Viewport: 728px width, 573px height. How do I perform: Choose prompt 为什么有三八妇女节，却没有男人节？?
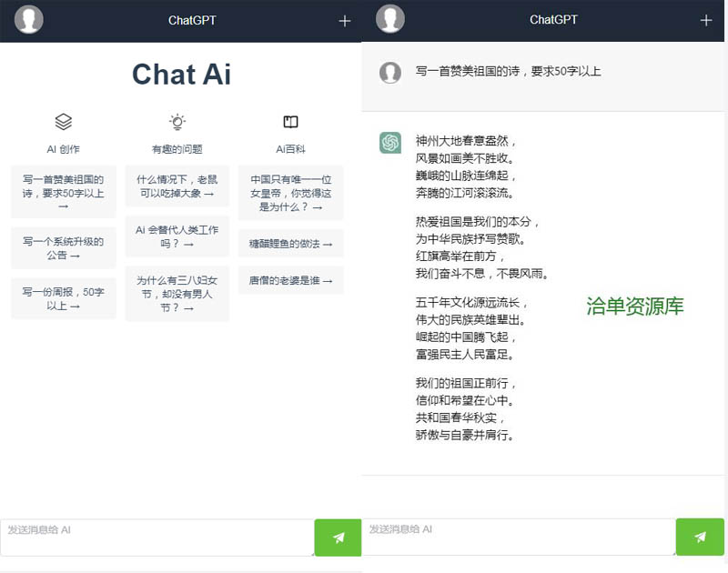tap(177, 293)
